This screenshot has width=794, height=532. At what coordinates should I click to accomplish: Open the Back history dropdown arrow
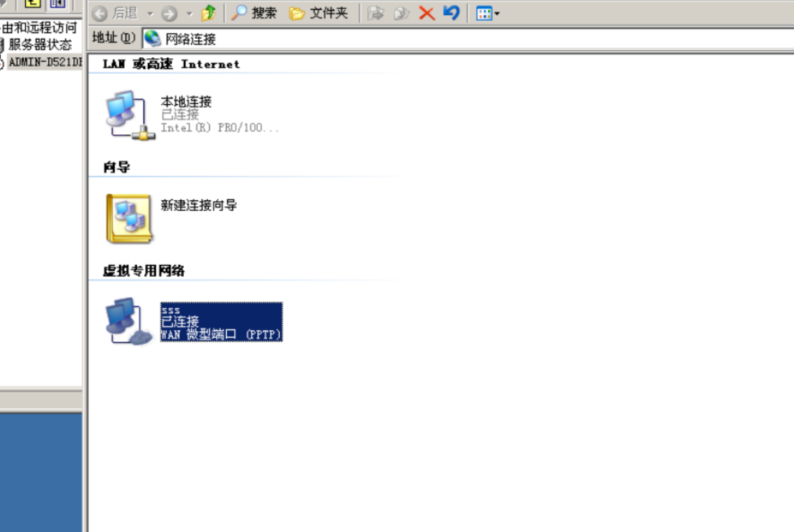tap(150, 13)
